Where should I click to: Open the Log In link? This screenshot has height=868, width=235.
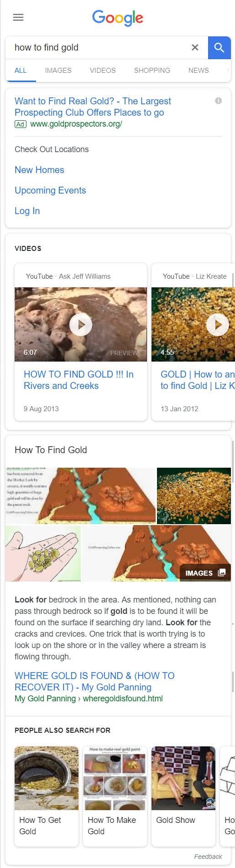click(27, 211)
